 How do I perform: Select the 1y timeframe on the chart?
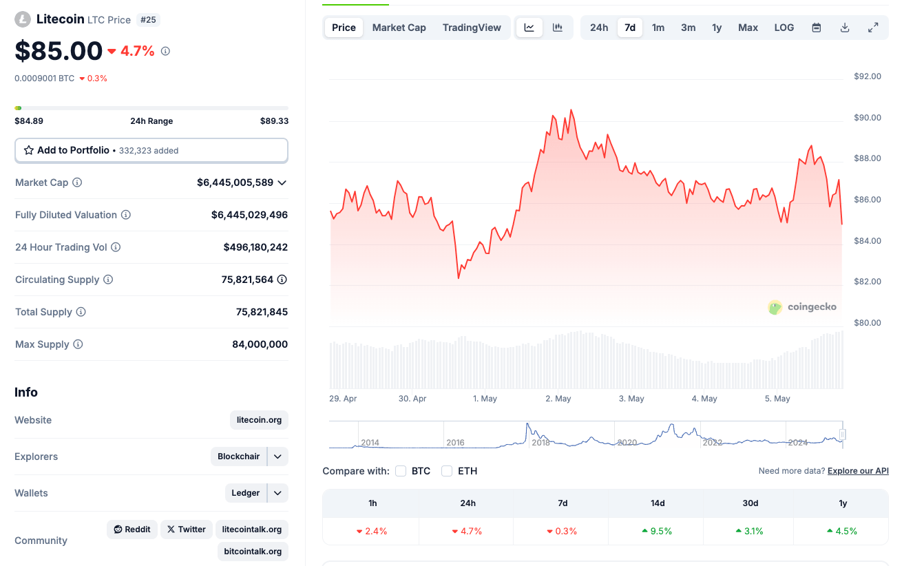coord(717,27)
